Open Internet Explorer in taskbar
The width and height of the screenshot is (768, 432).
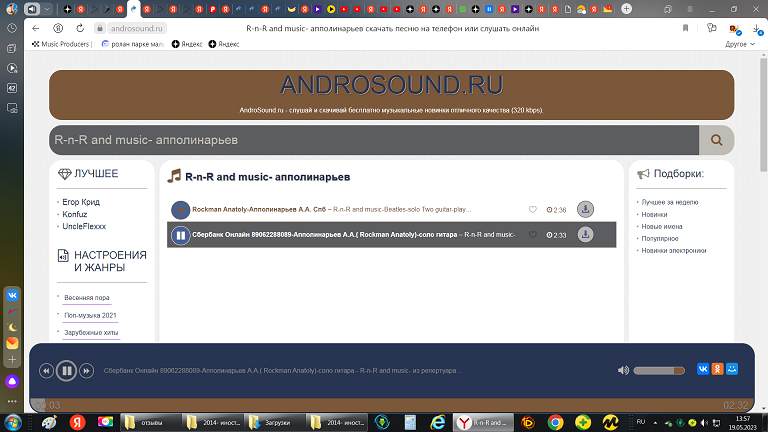[x=437, y=422]
